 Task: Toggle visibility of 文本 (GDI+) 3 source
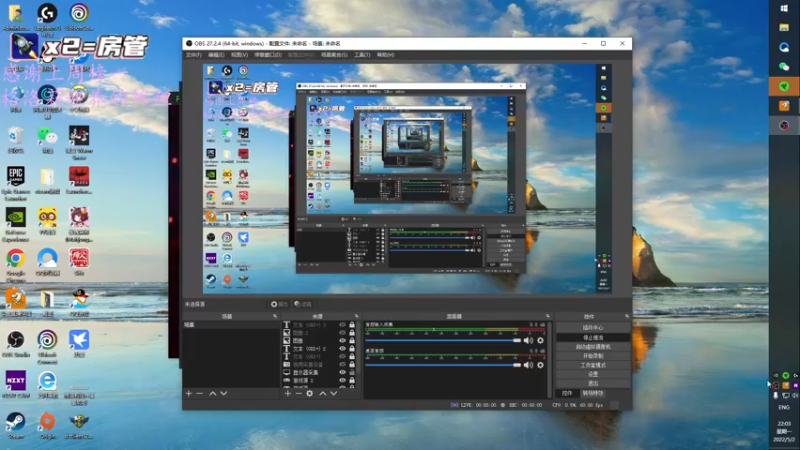coord(342,325)
